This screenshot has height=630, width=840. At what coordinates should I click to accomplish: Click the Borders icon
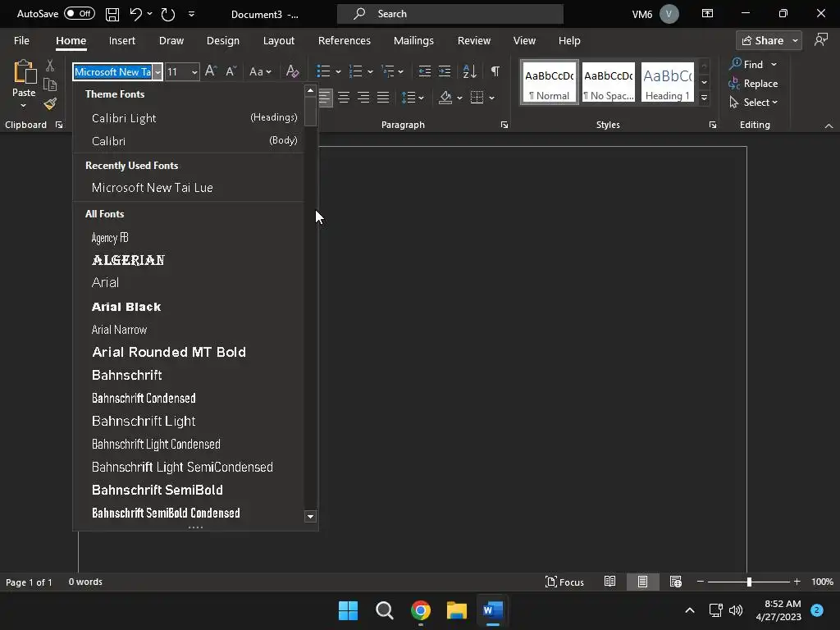pos(477,98)
